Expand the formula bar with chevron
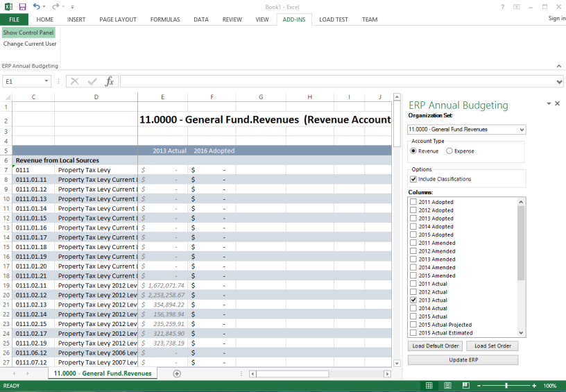The width and height of the screenshot is (566, 392). pos(560,81)
